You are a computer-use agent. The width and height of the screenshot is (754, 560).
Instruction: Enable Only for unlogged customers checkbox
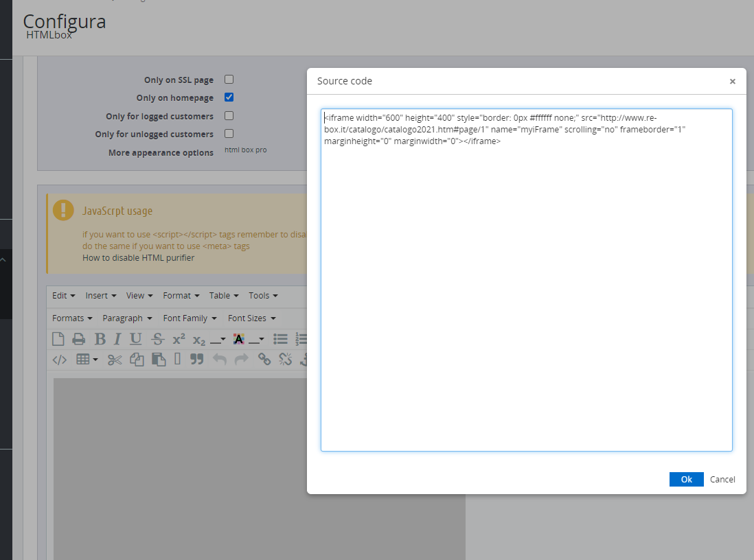(229, 134)
